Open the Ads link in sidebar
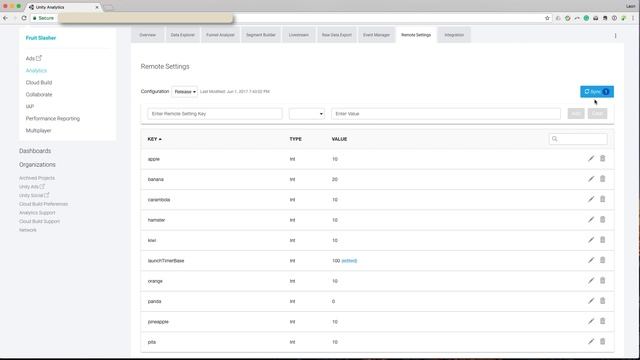Viewport: 640px width, 360px height. point(33,58)
